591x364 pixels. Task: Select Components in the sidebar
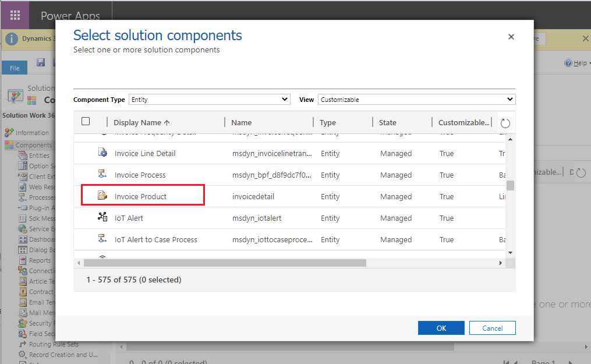(x=34, y=145)
